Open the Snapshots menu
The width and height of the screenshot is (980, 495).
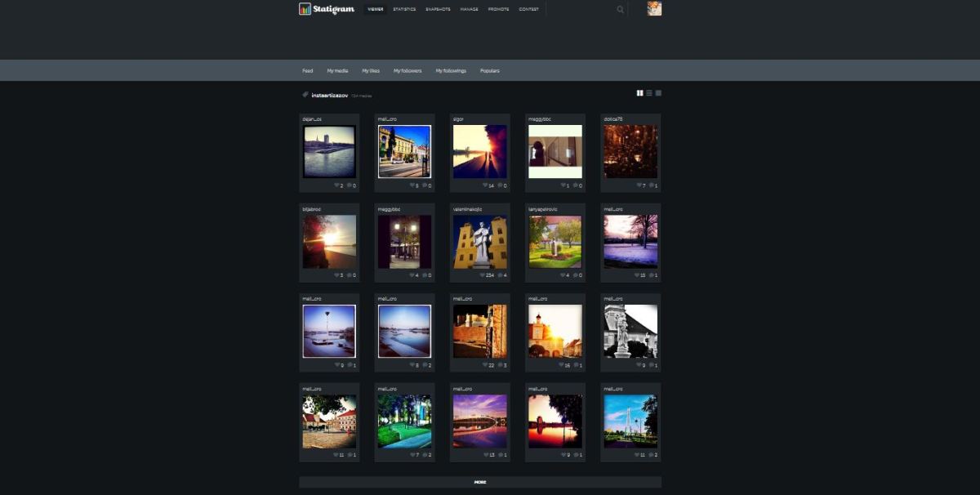(x=438, y=10)
